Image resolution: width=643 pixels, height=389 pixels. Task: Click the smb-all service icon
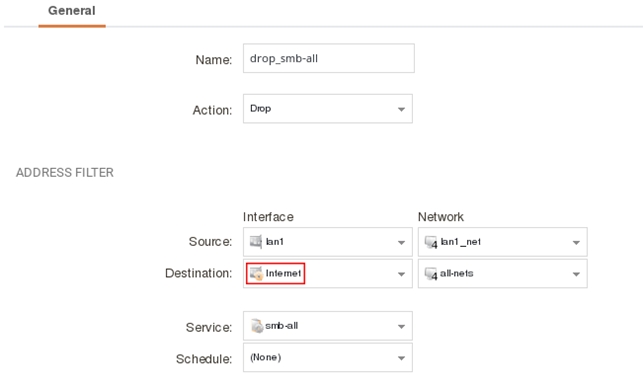pyautogui.click(x=257, y=326)
